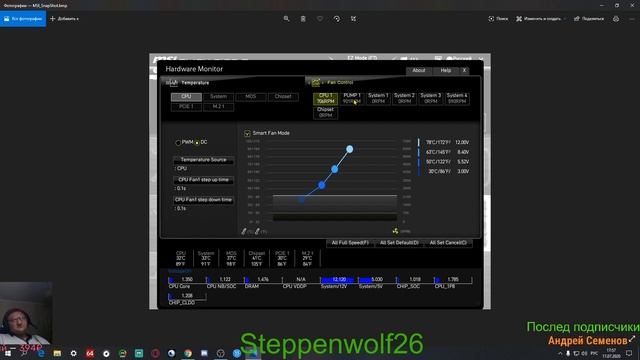This screenshot has width=640, height=360.
Task: Click the microphone icon in system tray
Action: pyautogui.click(x=568, y=353)
